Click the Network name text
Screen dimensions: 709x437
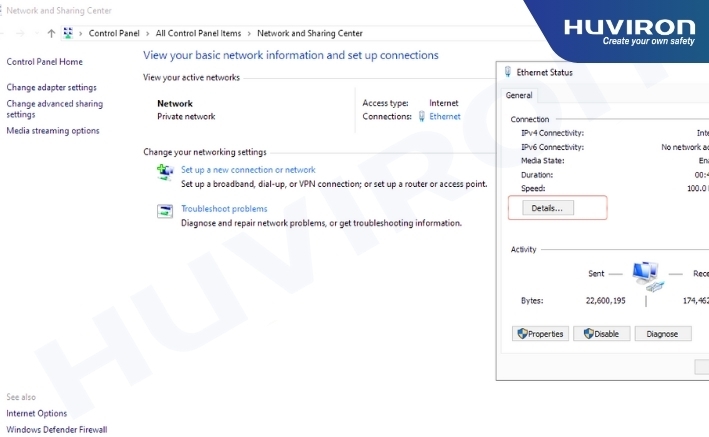[x=175, y=104]
